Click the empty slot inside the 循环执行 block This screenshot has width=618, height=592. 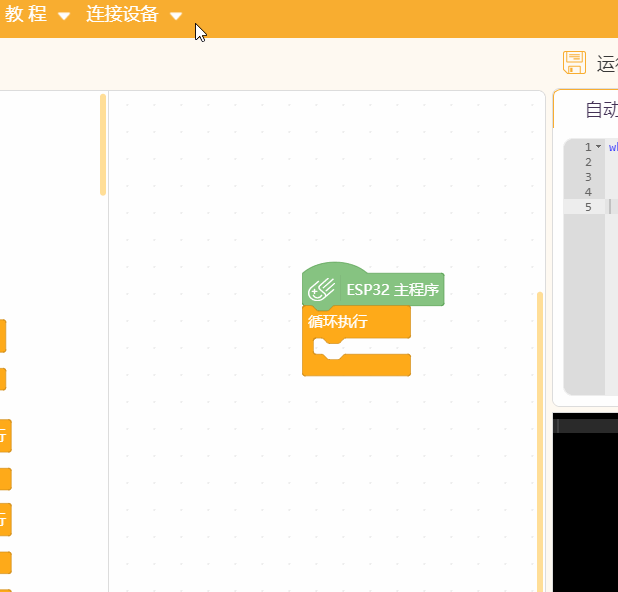(x=375, y=346)
